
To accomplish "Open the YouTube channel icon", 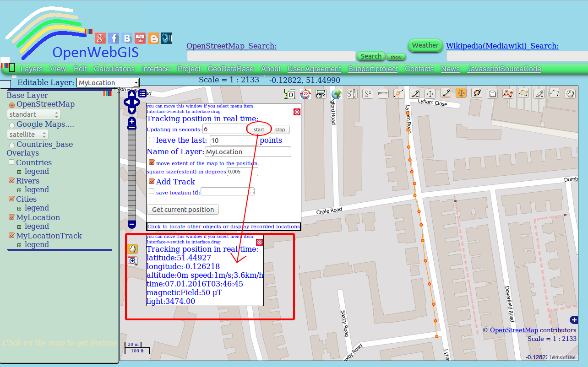I will pyautogui.click(x=140, y=38).
